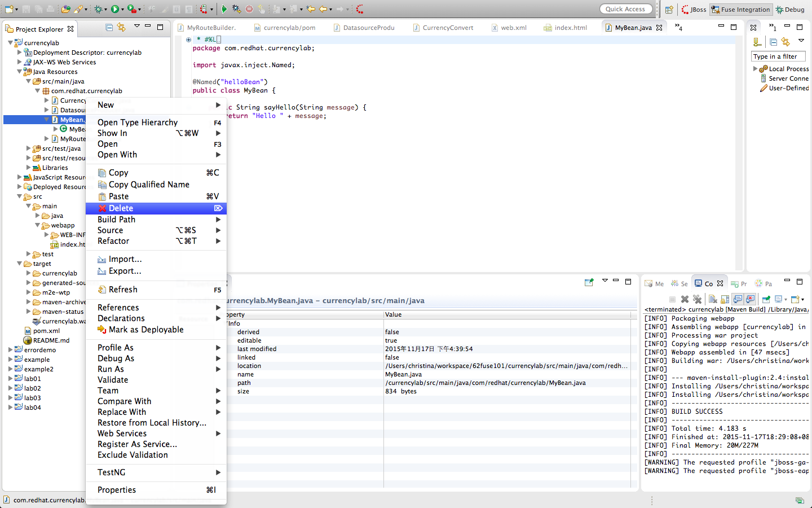The height and width of the screenshot is (508, 812).
Task: Click the Pin Console icon
Action: pyautogui.click(x=766, y=299)
